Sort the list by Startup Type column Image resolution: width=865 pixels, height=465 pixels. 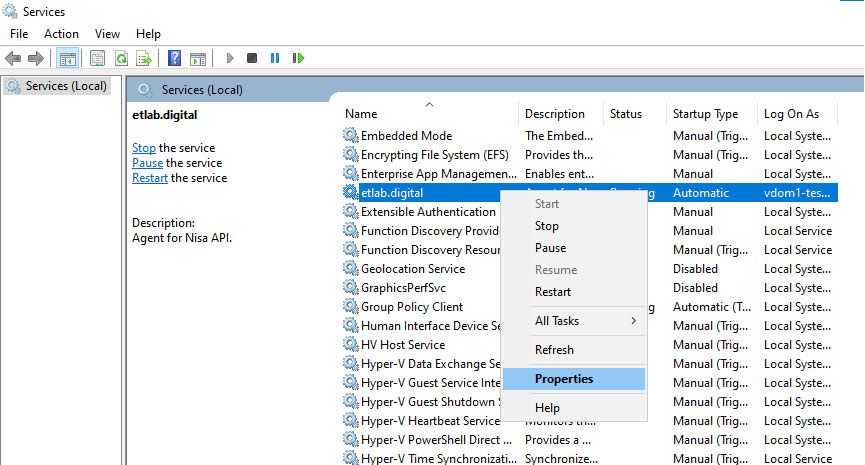[705, 114]
